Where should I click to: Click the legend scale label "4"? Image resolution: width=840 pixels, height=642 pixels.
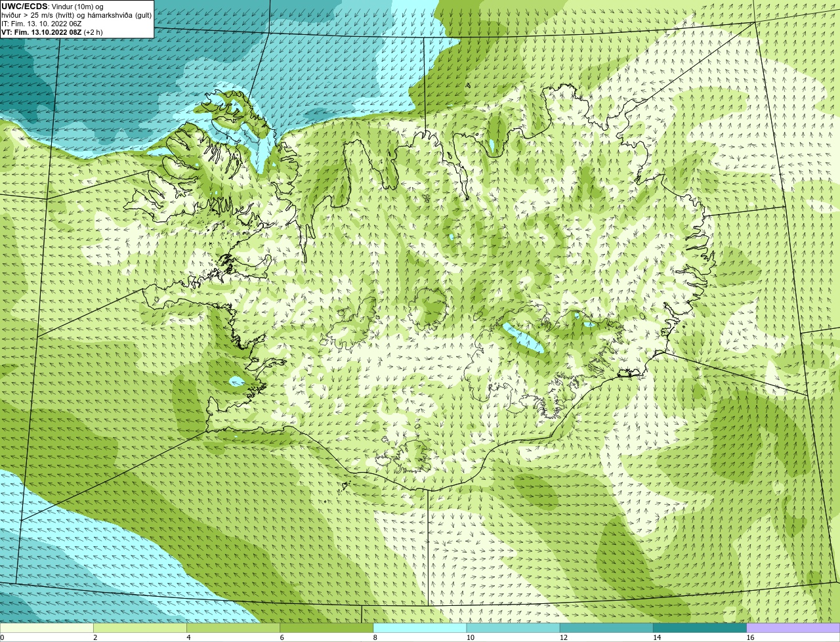(188, 637)
